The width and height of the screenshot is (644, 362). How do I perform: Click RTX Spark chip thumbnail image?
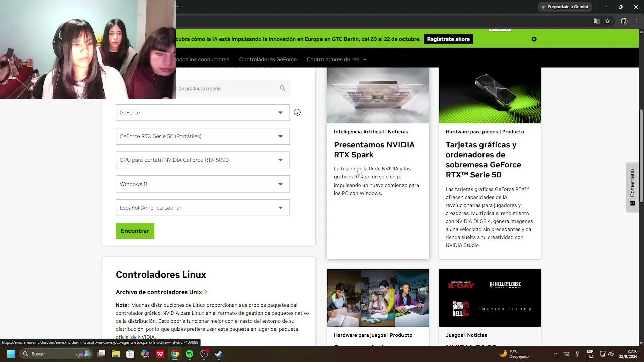378,96
